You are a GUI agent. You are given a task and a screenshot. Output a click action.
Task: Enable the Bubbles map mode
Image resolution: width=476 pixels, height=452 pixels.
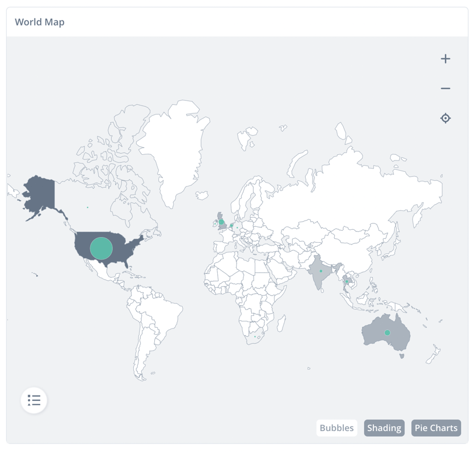[x=336, y=428]
